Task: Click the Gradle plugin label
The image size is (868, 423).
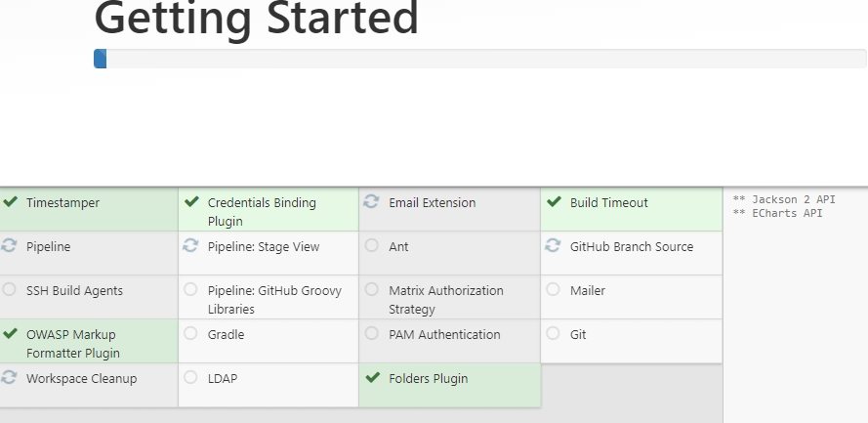Action: click(x=226, y=334)
